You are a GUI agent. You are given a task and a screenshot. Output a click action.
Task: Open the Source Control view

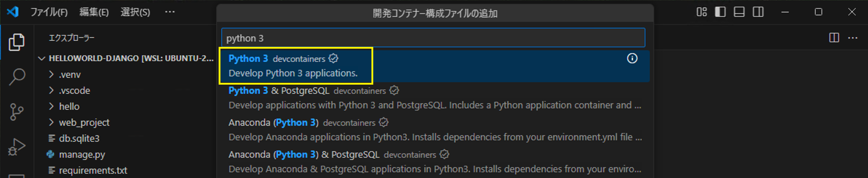17,112
